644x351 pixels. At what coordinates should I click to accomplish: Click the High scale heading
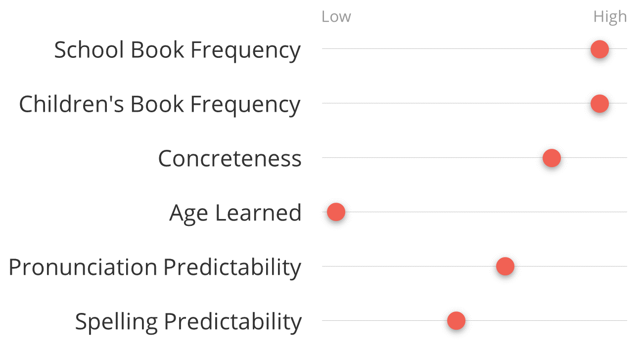(x=610, y=17)
